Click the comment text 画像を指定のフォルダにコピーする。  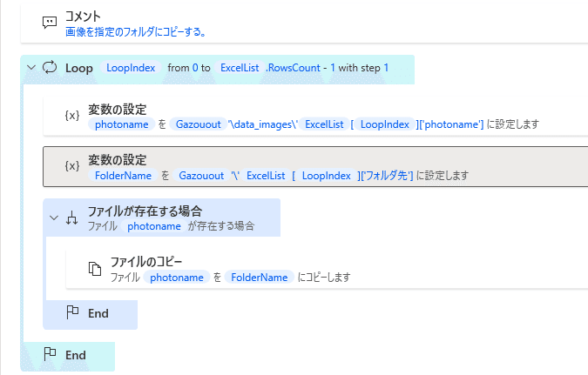tap(136, 32)
